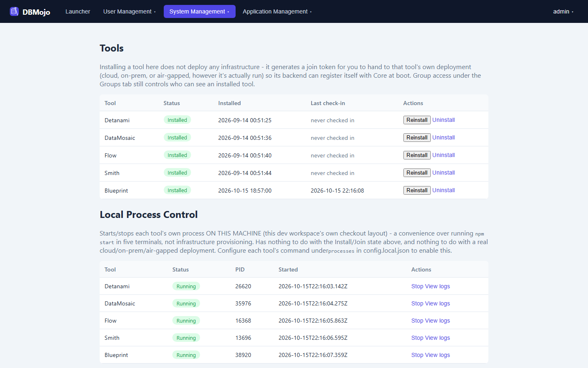This screenshot has height=368, width=588.
Task: Click Smith name in Local Process table
Action: tap(112, 338)
